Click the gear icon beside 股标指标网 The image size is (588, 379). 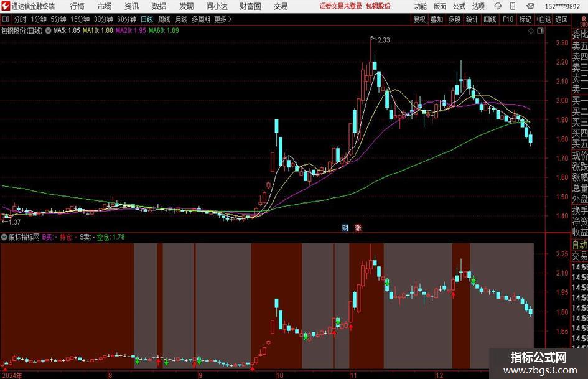tap(4, 237)
